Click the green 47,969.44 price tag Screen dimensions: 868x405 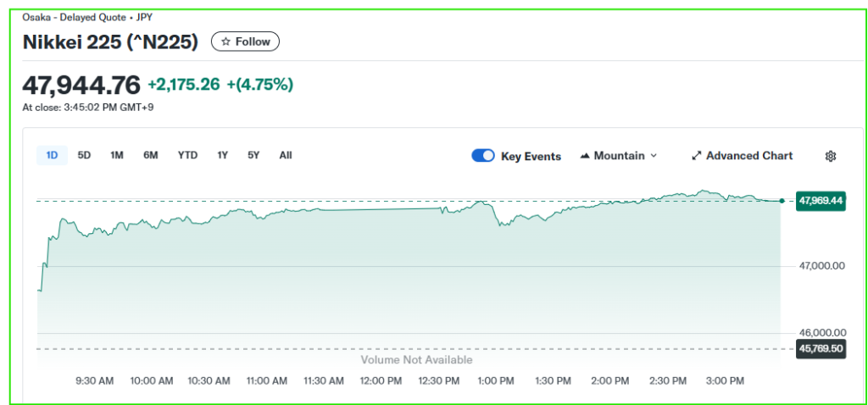pos(821,201)
